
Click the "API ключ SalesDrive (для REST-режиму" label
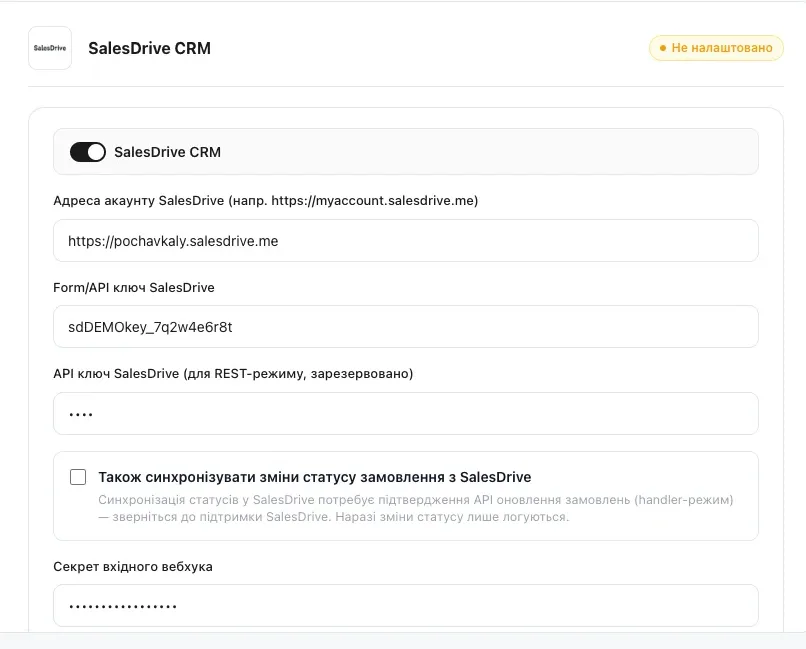233,374
